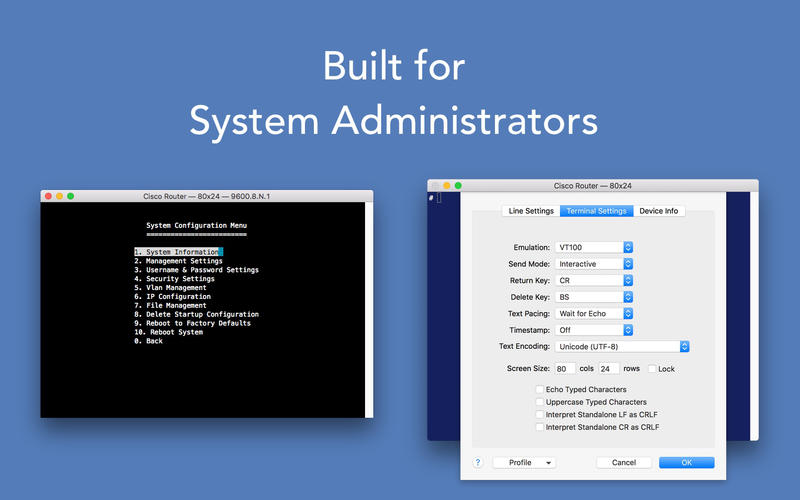This screenshot has width=800, height=500.
Task: Open the Text Encoding Unicode dropdown
Action: [x=622, y=347]
